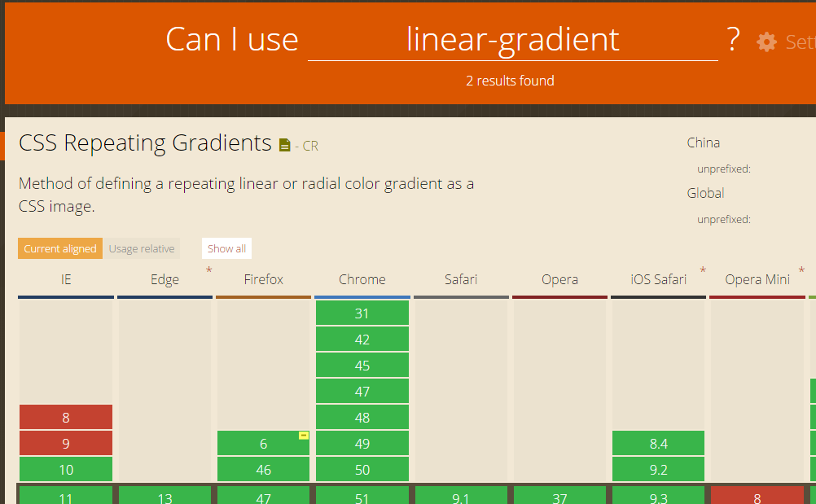Screen dimensions: 816x504
Task: Click the China usage label
Action: (x=703, y=142)
